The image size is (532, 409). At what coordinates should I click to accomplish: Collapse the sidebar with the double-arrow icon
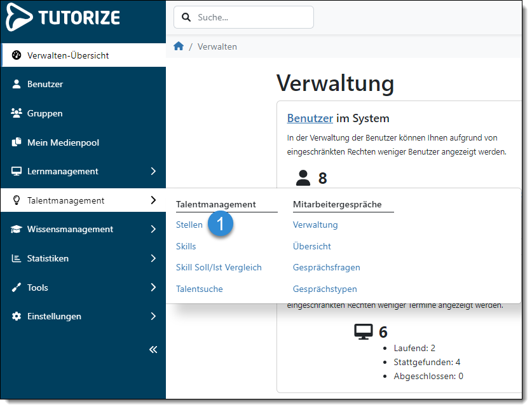[x=153, y=349]
